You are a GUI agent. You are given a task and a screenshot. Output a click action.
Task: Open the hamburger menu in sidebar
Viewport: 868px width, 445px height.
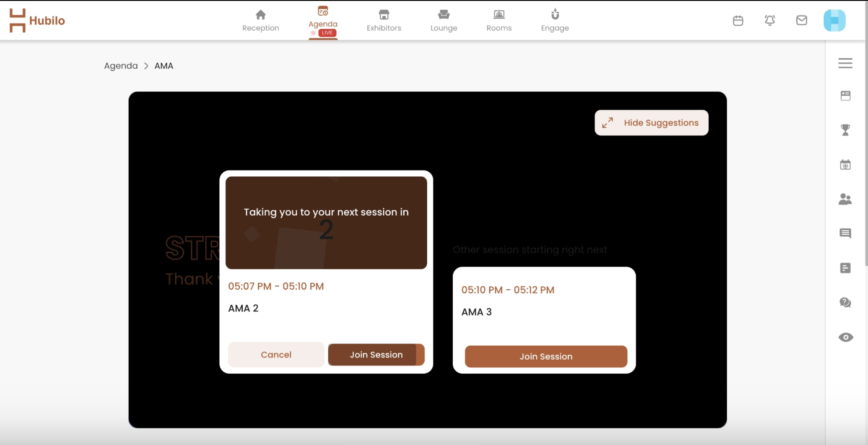click(x=845, y=63)
